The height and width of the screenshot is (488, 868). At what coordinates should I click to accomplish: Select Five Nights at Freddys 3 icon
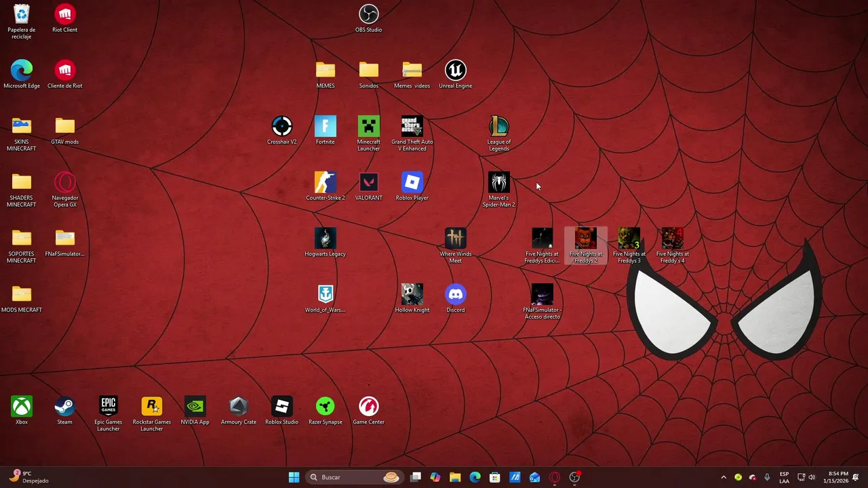(x=629, y=247)
